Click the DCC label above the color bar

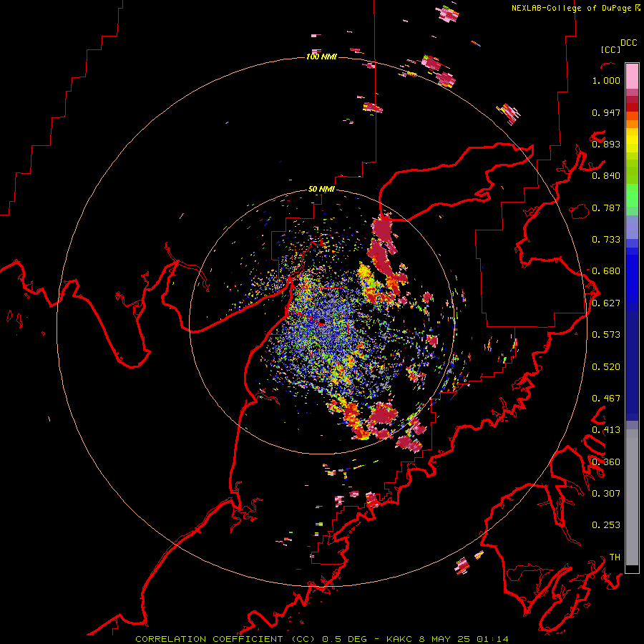pos(628,43)
